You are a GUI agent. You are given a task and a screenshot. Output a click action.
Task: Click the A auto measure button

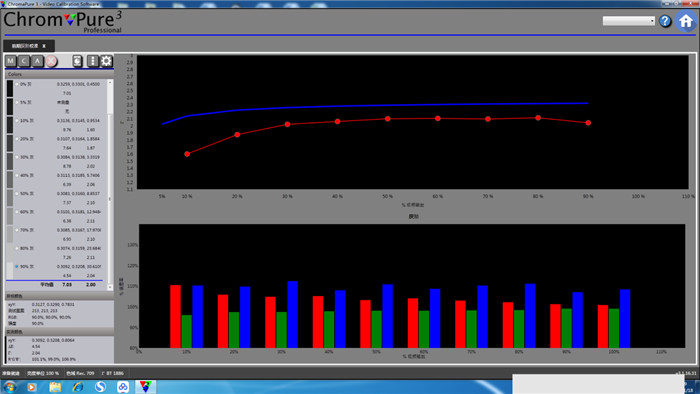click(38, 61)
